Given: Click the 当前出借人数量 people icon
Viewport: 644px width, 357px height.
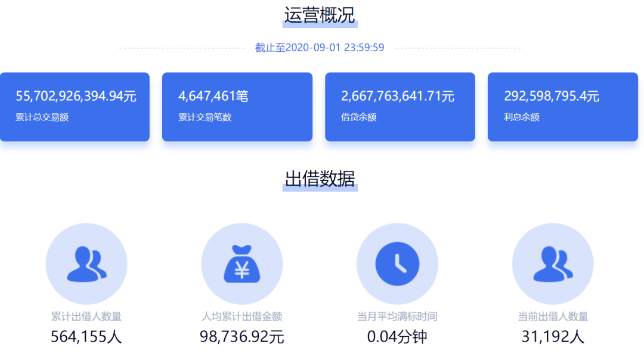Looking at the screenshot, I should coord(553,264).
